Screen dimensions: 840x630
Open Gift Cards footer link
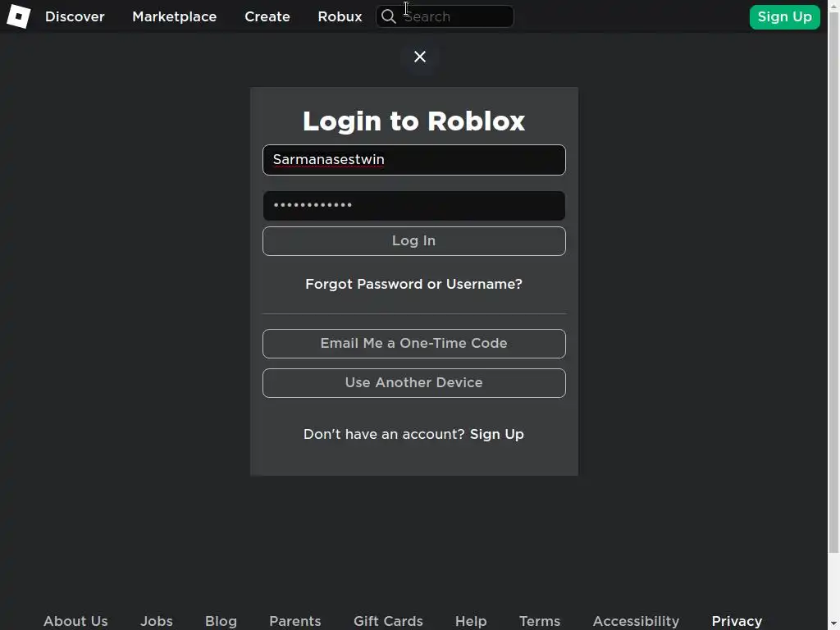(x=388, y=621)
